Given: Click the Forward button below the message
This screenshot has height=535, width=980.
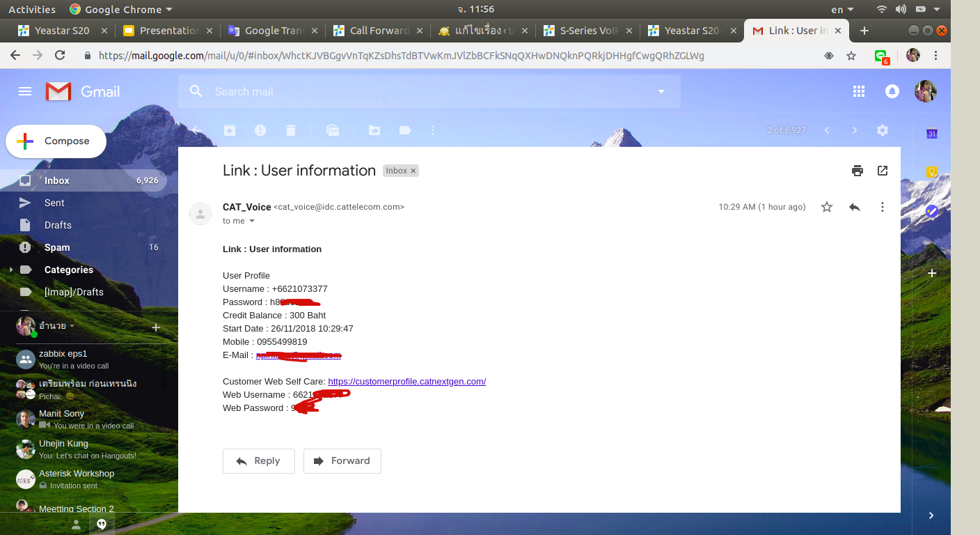Looking at the screenshot, I should [342, 461].
